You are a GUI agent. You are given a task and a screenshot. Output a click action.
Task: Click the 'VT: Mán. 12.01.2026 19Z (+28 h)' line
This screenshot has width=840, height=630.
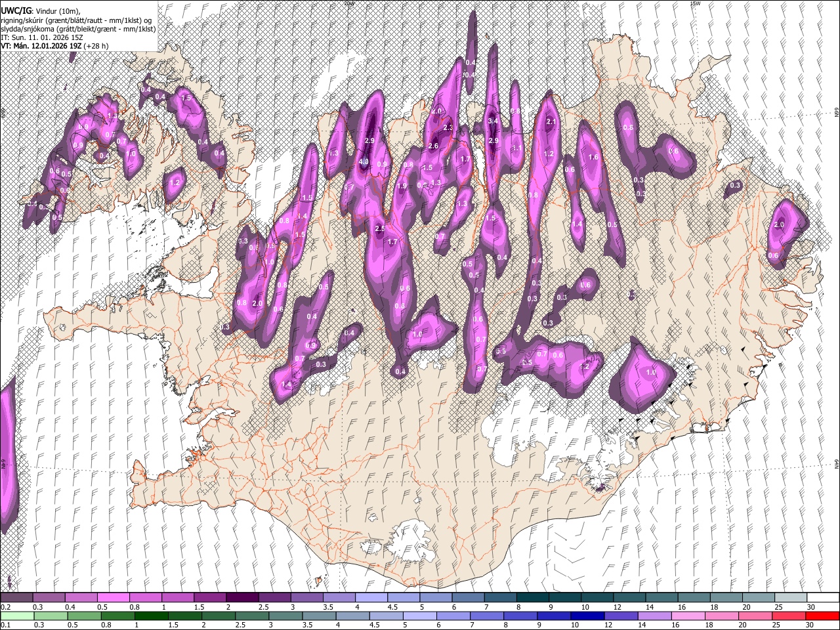54,46
